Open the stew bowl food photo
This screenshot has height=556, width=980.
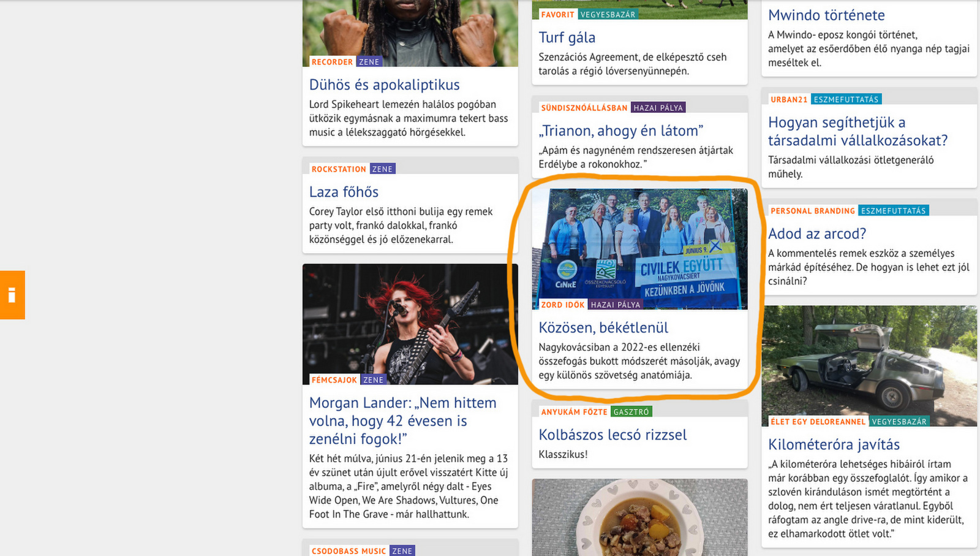click(x=639, y=517)
